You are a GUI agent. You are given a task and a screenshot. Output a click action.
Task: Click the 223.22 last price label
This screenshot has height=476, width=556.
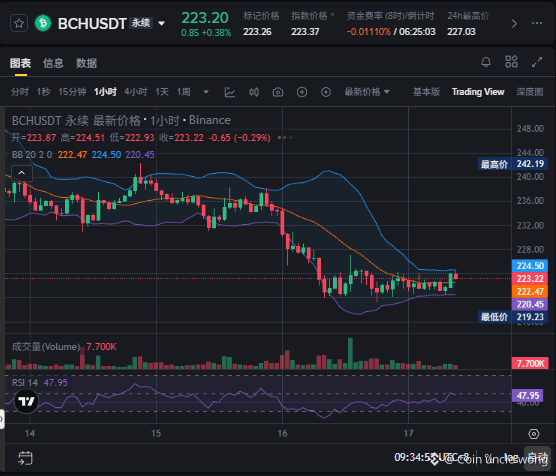tap(530, 278)
